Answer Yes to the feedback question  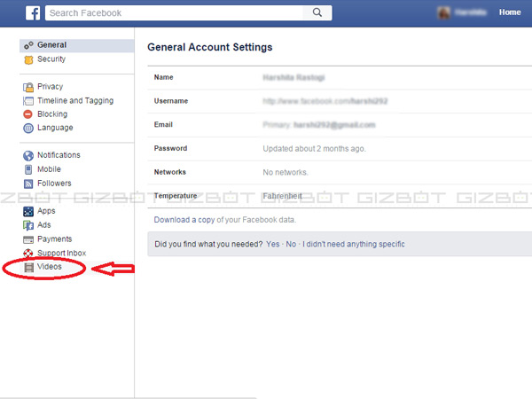(x=274, y=243)
